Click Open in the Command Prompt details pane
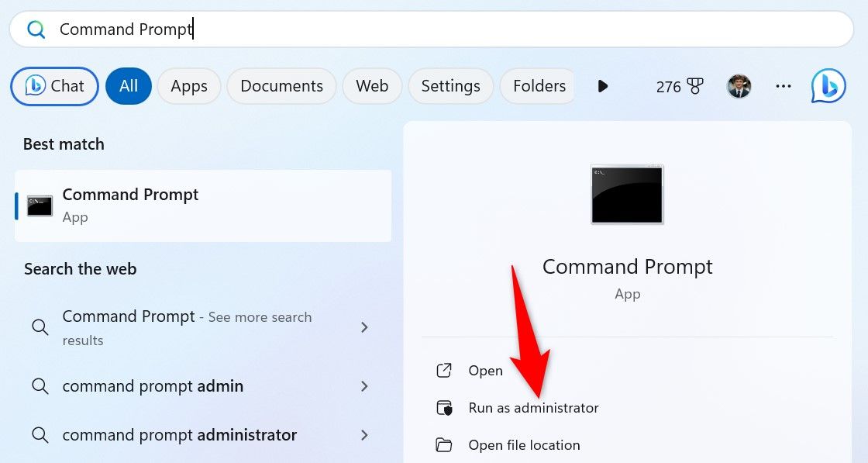Image resolution: width=868 pixels, height=463 pixels. coord(485,371)
